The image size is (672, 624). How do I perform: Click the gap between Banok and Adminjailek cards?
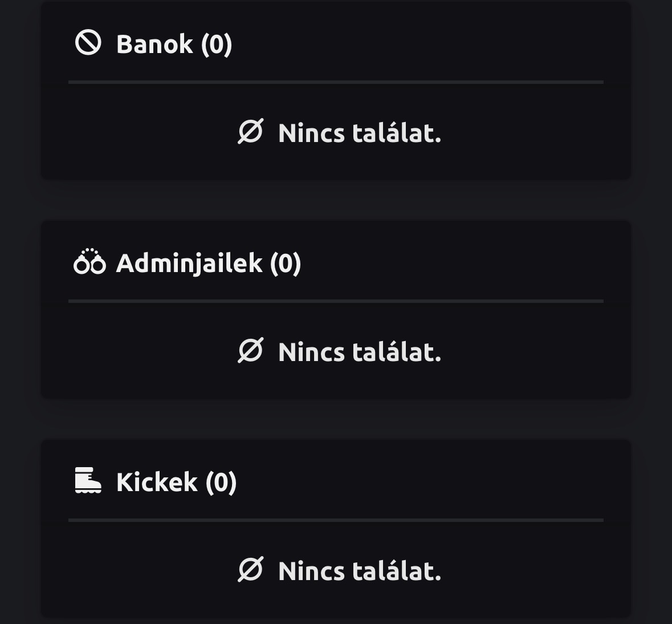click(x=336, y=200)
